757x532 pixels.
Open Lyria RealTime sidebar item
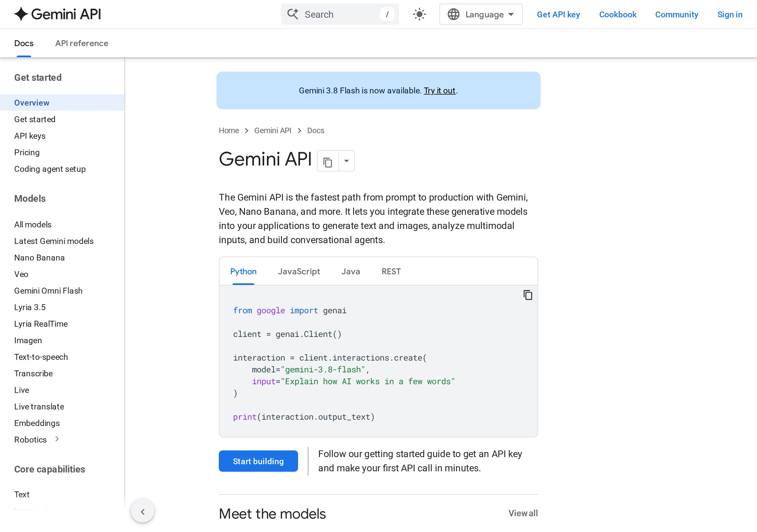tap(41, 324)
